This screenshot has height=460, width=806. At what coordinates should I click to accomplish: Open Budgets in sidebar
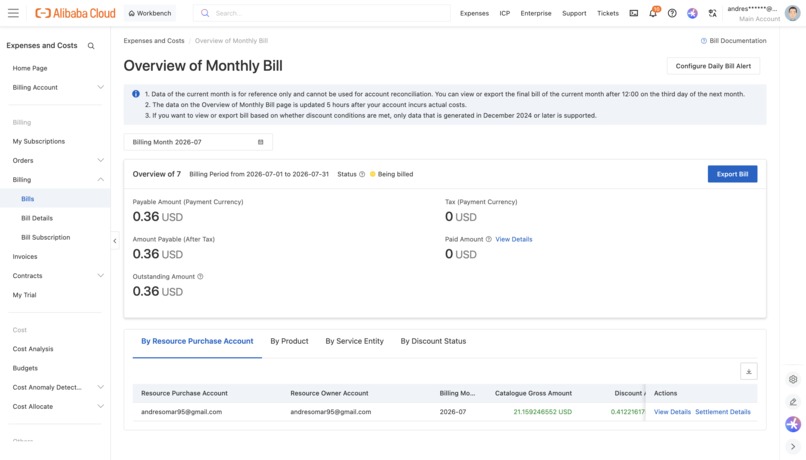click(x=25, y=368)
